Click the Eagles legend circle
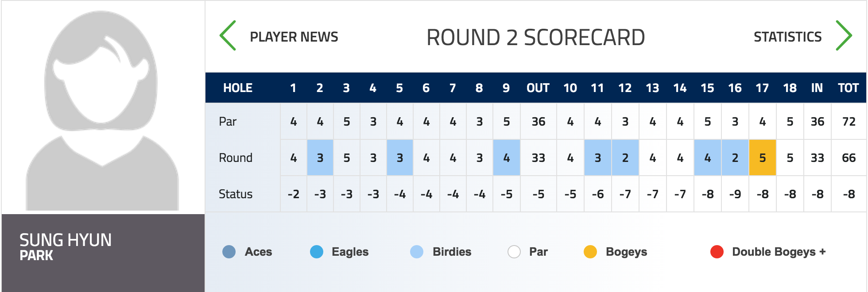This screenshot has width=868, height=292. point(317,252)
